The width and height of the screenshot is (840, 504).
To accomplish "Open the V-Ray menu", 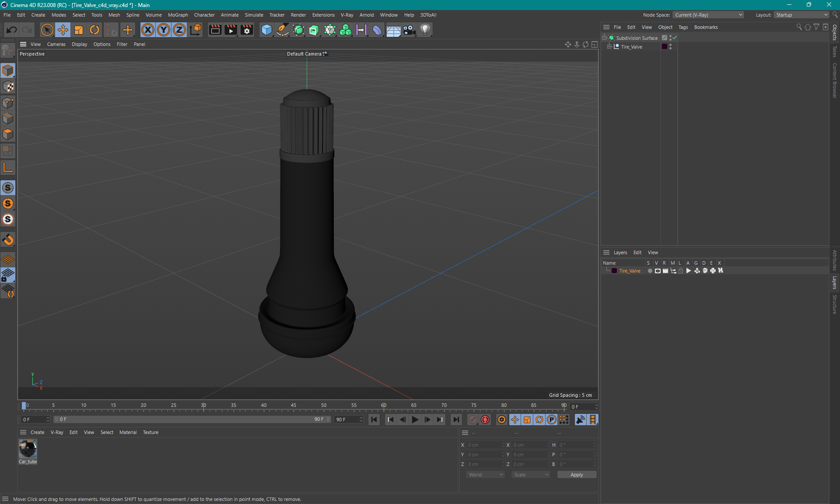I will [347, 15].
